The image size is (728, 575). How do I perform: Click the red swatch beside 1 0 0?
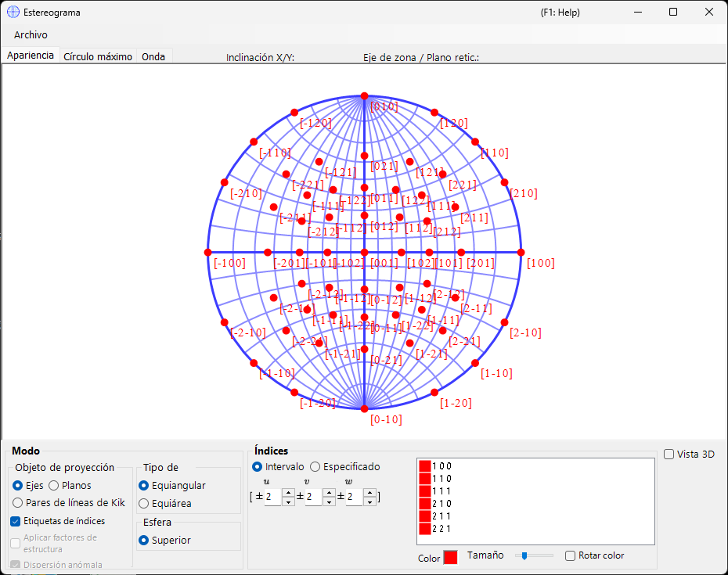click(x=425, y=466)
